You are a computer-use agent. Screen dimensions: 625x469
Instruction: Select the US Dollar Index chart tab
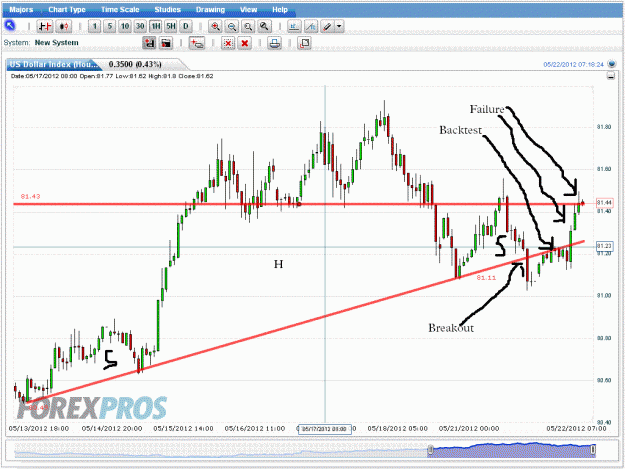coord(53,64)
